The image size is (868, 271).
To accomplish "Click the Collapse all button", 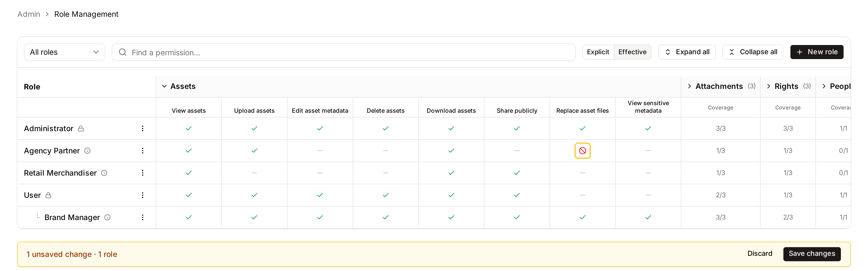I will (752, 52).
